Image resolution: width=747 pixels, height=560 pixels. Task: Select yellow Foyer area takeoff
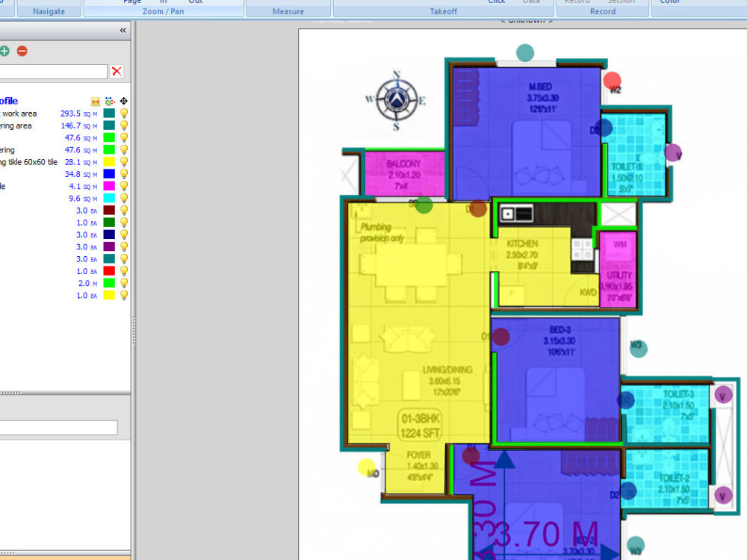pyautogui.click(x=416, y=469)
